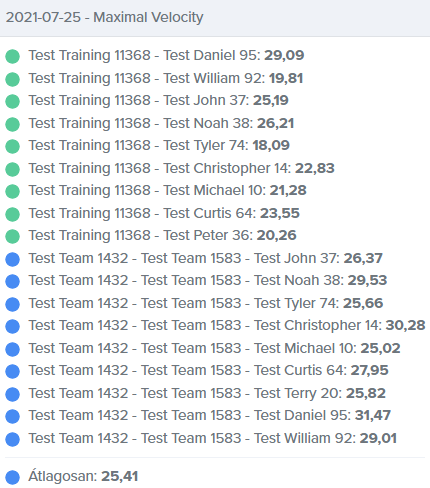Image resolution: width=430 pixels, height=488 pixels.
Task: Click green marker next to Training Peter 36
Action: (12, 236)
